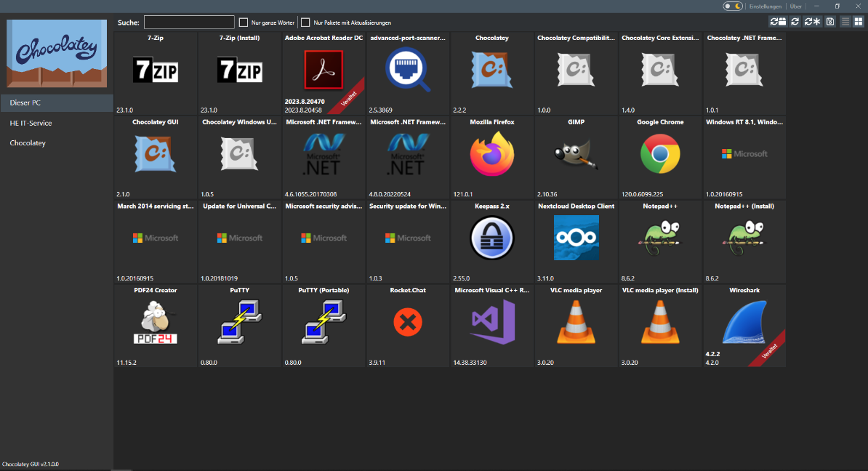This screenshot has width=868, height=471.
Task: Select the Adobe Acrobat Reader DC package
Action: (324, 73)
